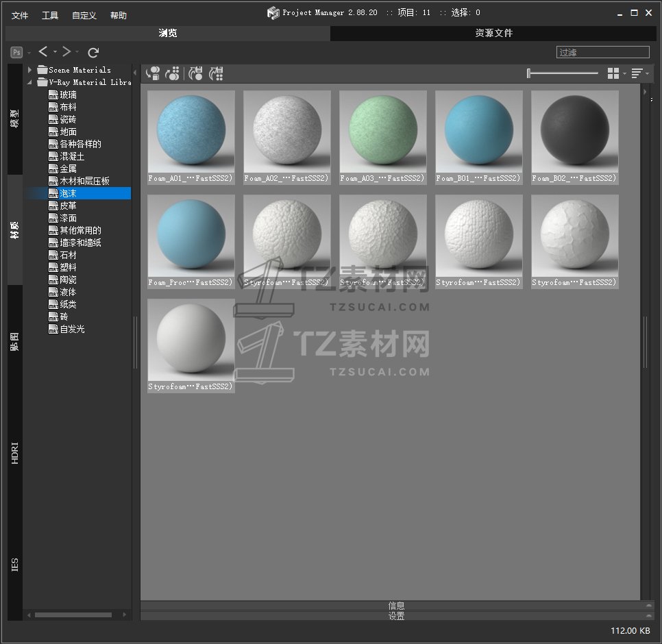
Task: Select the Foam_A01 material thumbnail
Action: pos(191,137)
